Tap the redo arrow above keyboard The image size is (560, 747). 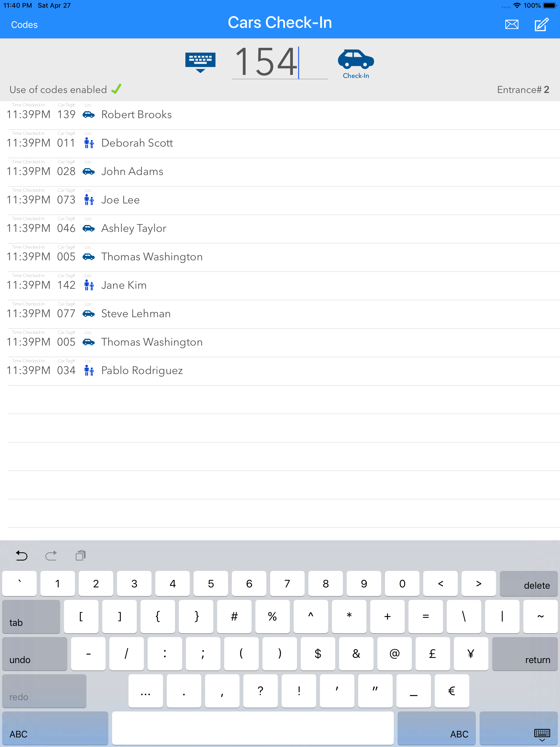pyautogui.click(x=51, y=556)
